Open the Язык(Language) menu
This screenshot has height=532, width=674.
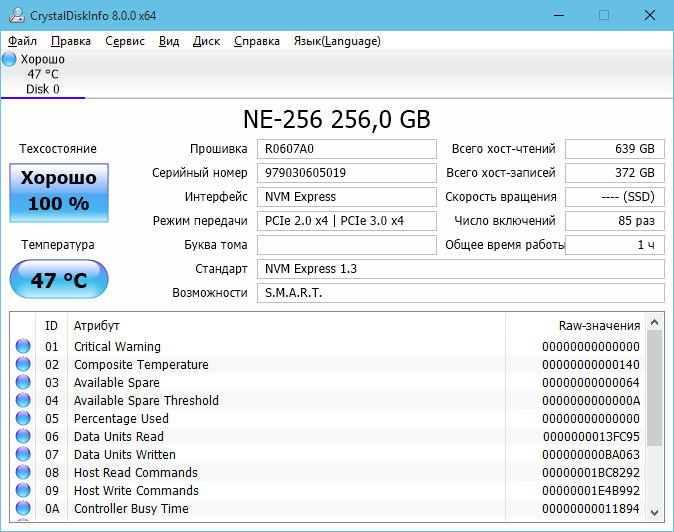(x=337, y=41)
